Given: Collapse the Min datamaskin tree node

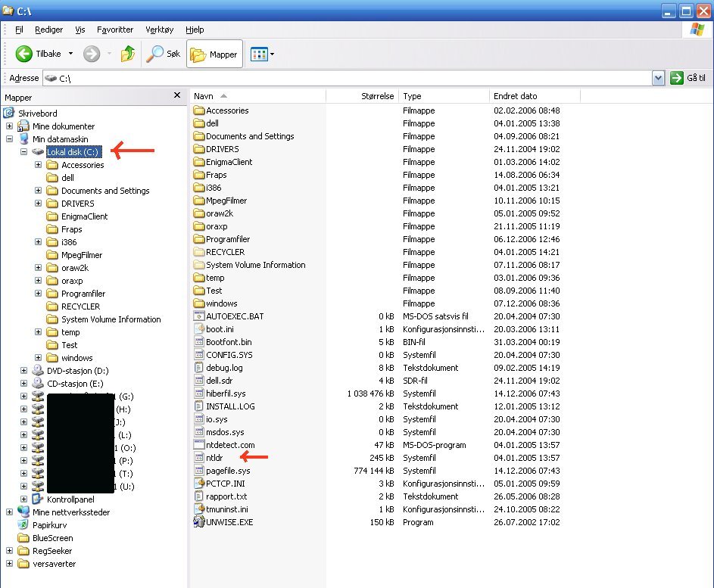Looking at the screenshot, I should coord(10,138).
